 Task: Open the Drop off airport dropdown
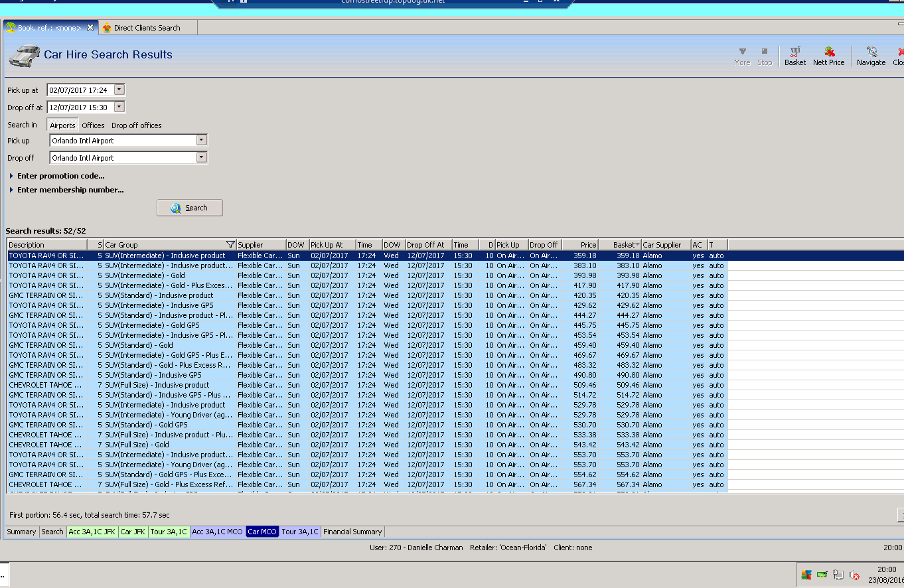pos(201,158)
